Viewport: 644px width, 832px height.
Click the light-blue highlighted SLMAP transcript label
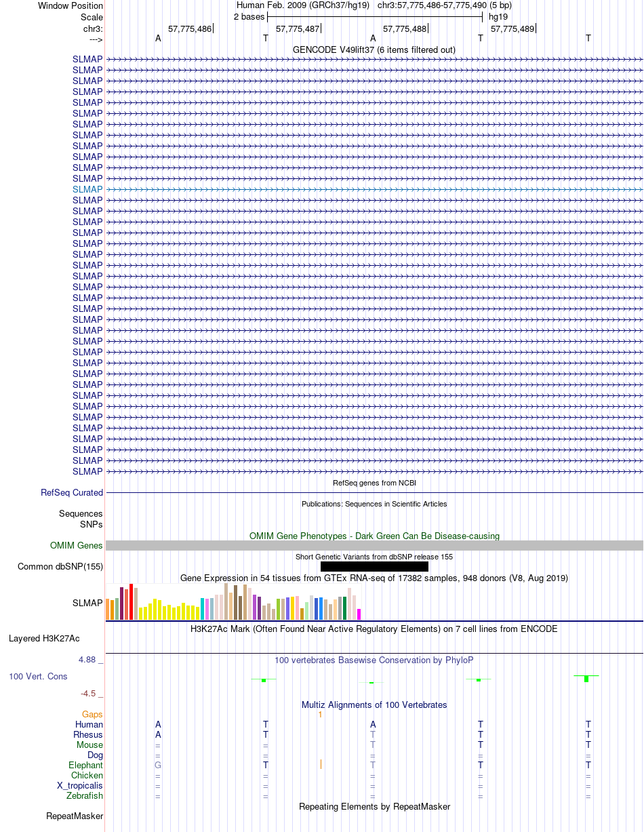[87, 189]
